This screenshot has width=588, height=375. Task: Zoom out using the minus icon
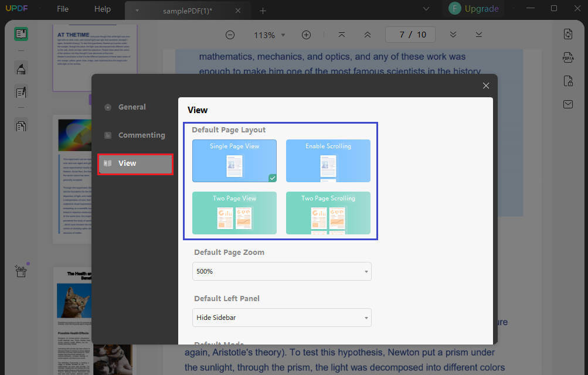(230, 35)
